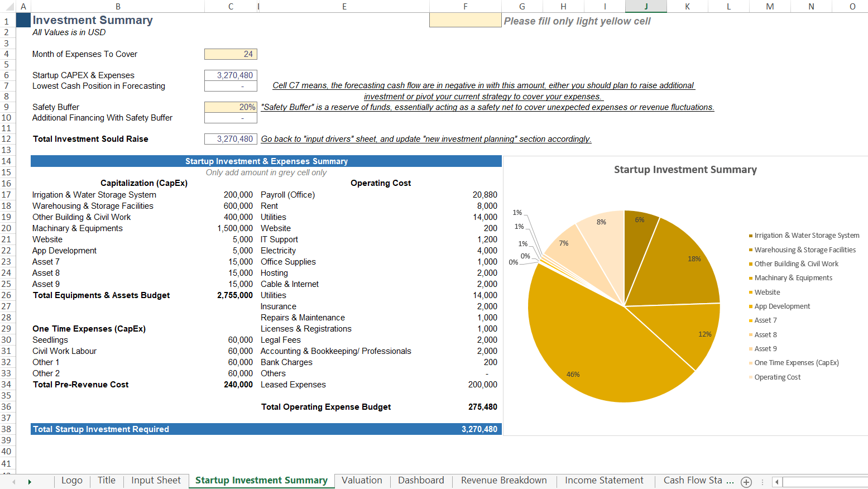Viewport: 868px width, 489px height.
Task: Click the Machinary & Equipments legend entry
Action: click(793, 278)
